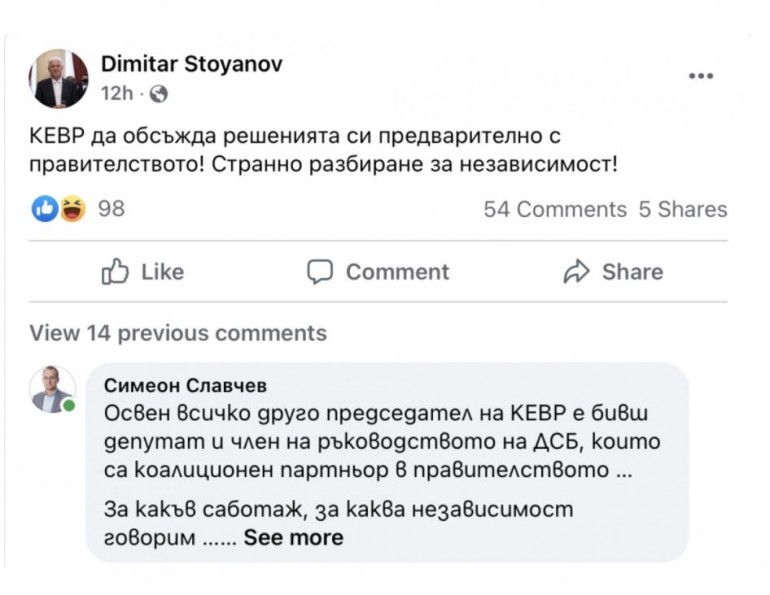The image size is (770, 595).
Task: Click the thumbs-up icon on Like button
Action: pos(116,272)
